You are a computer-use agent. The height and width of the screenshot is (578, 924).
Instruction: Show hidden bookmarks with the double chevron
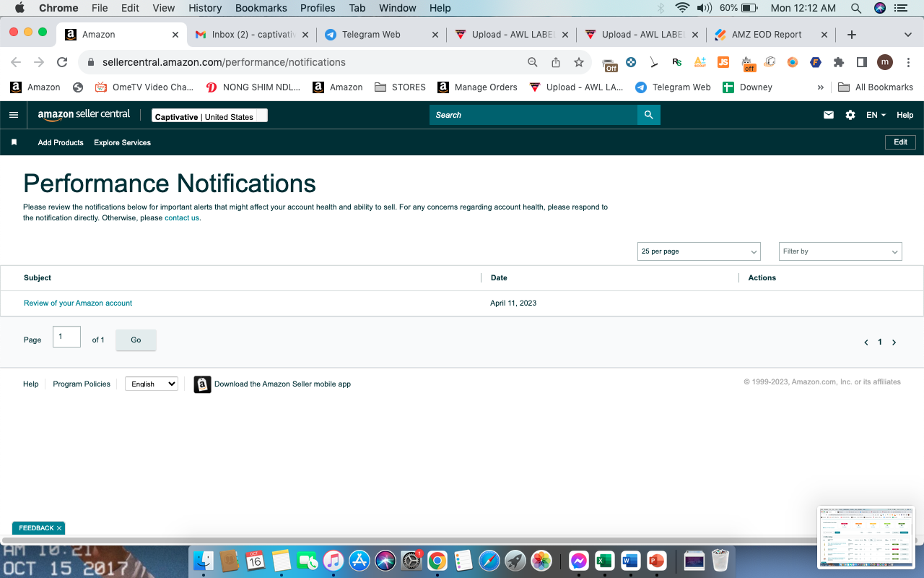[x=820, y=87]
